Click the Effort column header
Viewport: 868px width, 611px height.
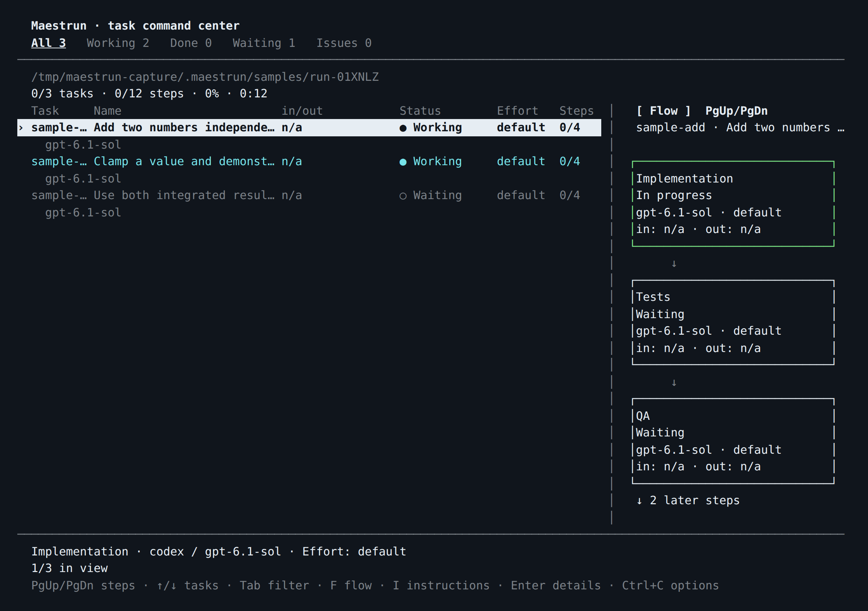tap(517, 111)
